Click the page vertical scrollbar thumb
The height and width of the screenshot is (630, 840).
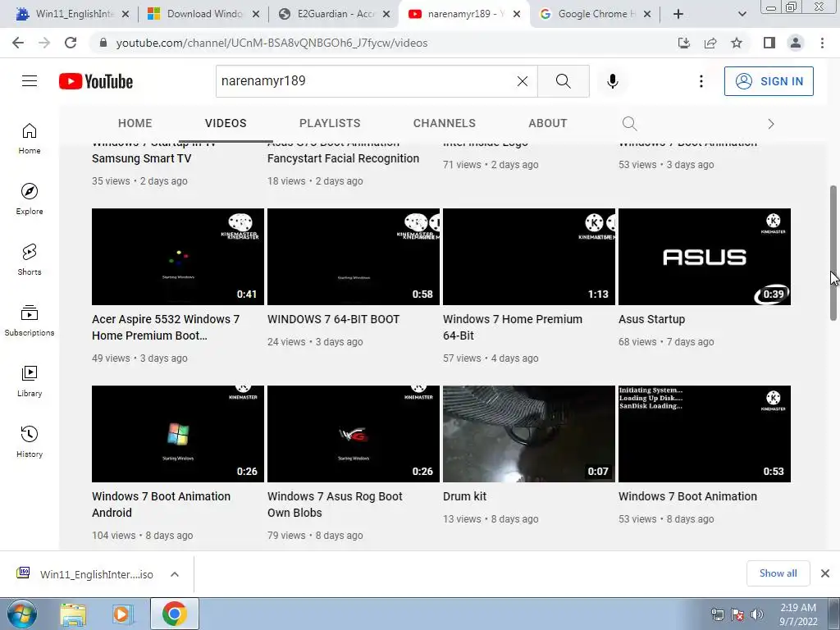(833, 253)
